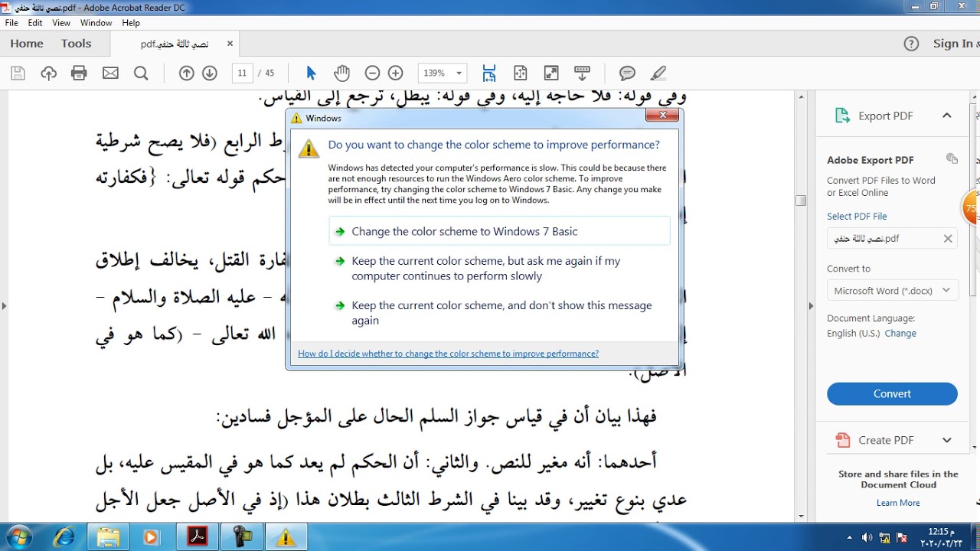
Task: Expand the Create PDF section
Action: (x=947, y=440)
